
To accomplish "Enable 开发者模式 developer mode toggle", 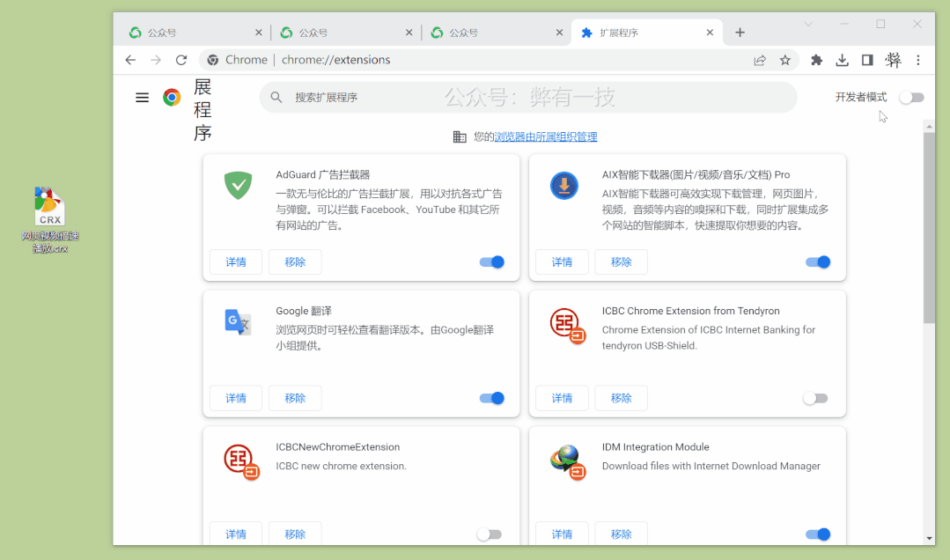I will [912, 98].
